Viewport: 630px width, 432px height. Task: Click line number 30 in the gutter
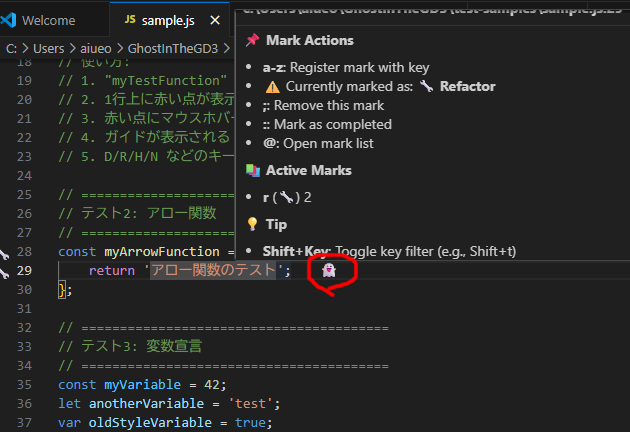[24, 290]
